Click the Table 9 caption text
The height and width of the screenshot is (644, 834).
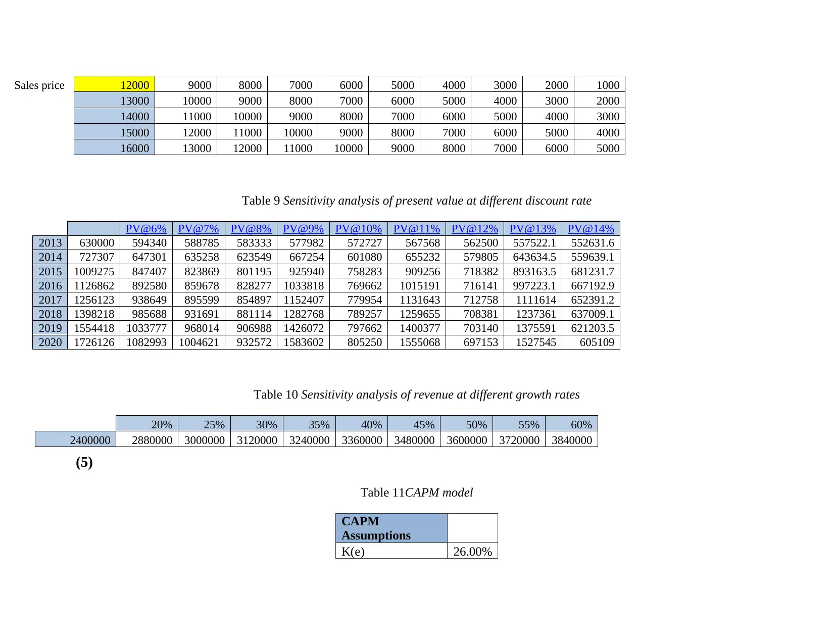tap(417, 201)
